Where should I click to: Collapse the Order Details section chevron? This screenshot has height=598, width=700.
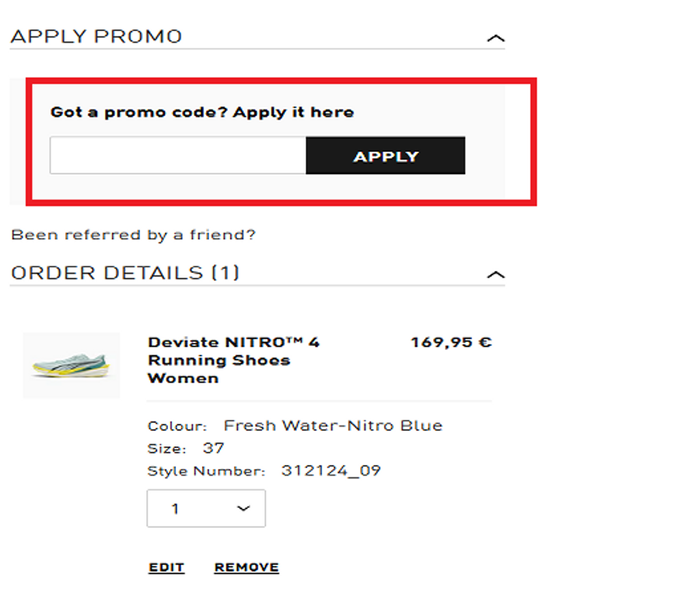[x=495, y=275]
